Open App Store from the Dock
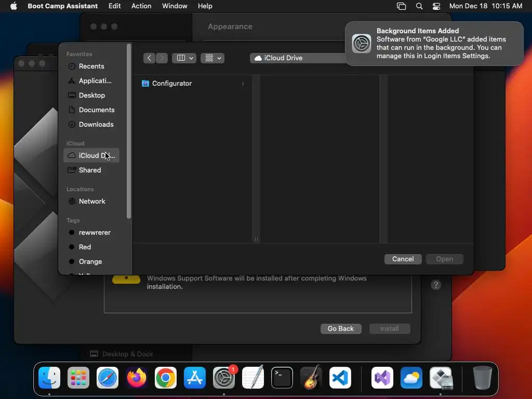Image resolution: width=532 pixels, height=399 pixels. pos(195,378)
